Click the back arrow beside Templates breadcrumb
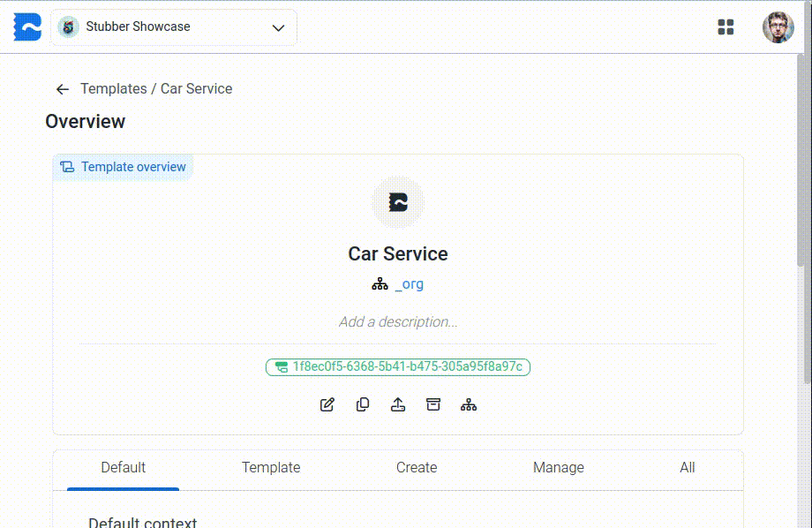812x528 pixels. point(62,89)
